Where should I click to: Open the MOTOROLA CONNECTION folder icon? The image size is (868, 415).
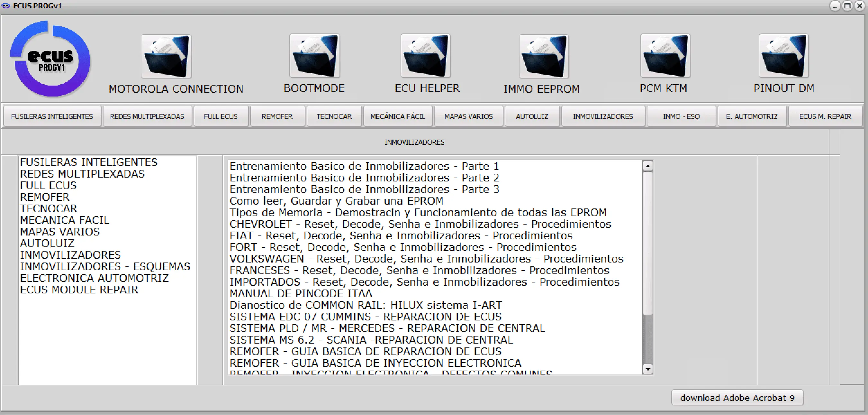coord(166,56)
